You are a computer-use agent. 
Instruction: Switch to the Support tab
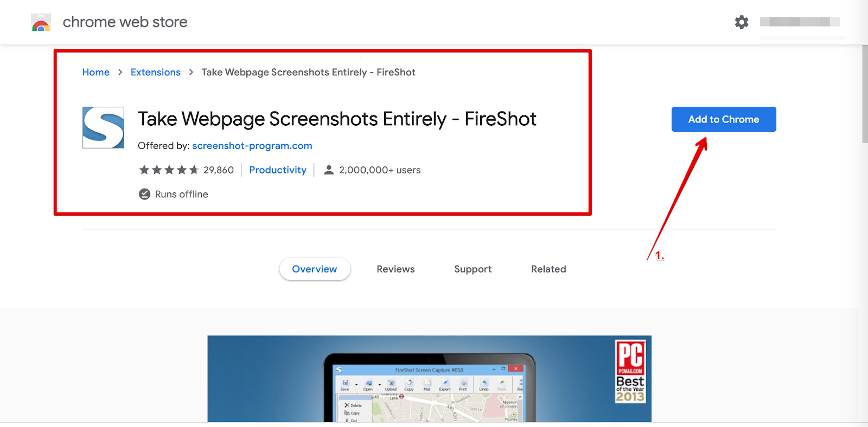pyautogui.click(x=473, y=269)
